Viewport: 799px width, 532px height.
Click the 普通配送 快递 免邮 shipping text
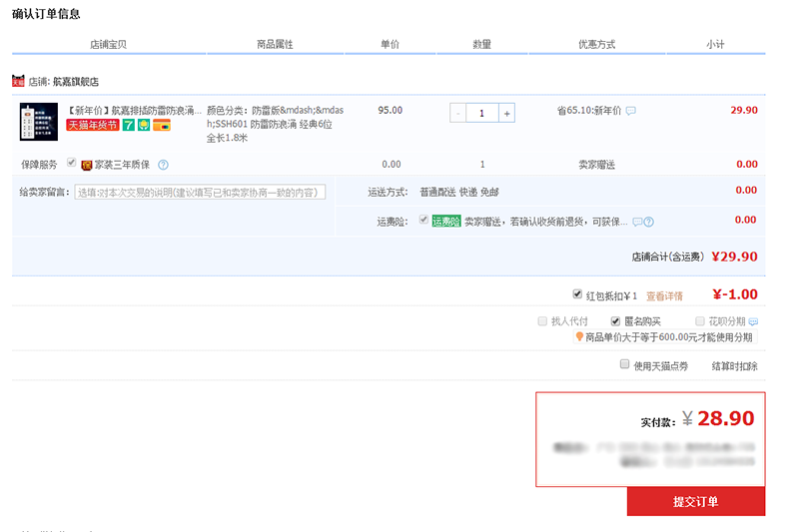(x=459, y=192)
